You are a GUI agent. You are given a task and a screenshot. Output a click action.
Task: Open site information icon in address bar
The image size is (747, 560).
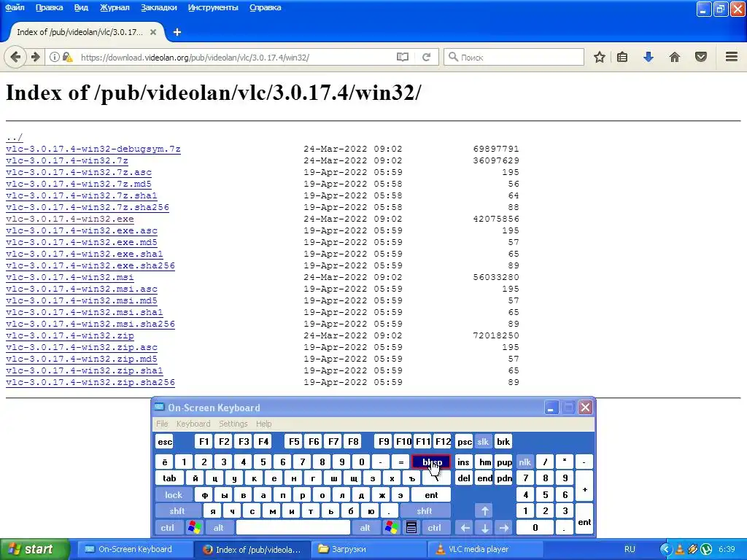(55, 57)
